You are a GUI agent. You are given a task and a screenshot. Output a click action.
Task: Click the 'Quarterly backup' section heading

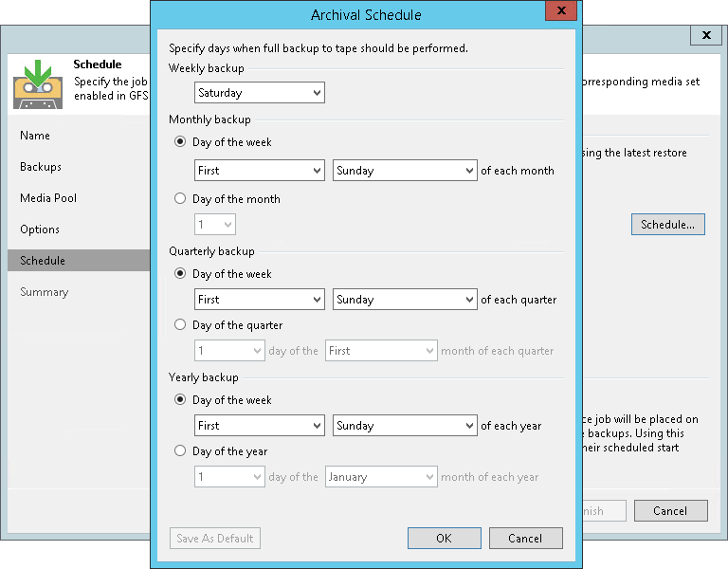click(x=211, y=251)
